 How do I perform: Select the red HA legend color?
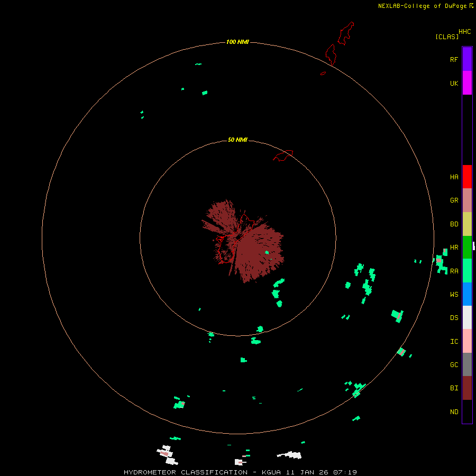coord(467,177)
